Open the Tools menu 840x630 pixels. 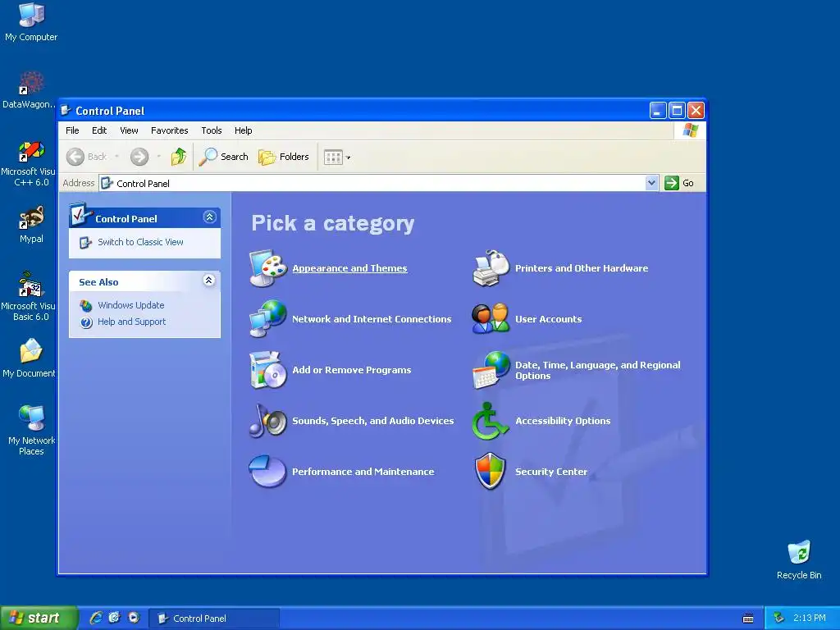click(x=212, y=130)
